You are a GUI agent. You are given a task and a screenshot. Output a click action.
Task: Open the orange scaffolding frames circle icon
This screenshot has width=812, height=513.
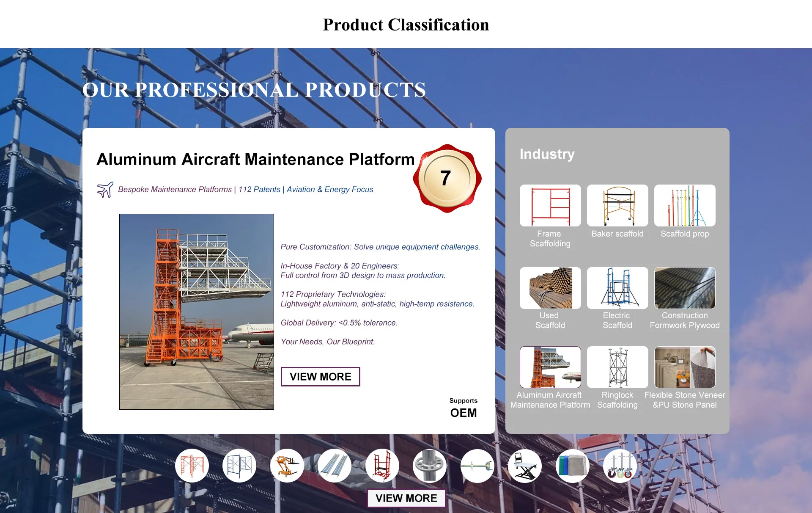point(192,466)
